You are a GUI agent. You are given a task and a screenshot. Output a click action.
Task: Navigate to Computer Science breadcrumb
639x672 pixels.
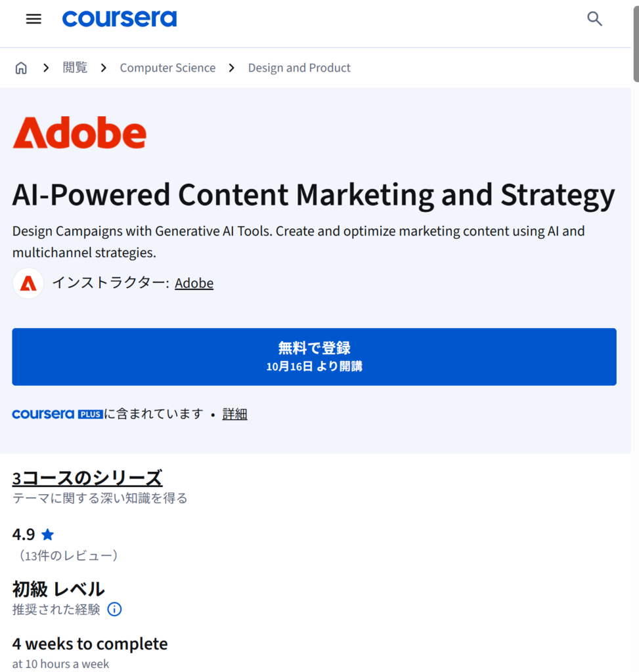167,68
